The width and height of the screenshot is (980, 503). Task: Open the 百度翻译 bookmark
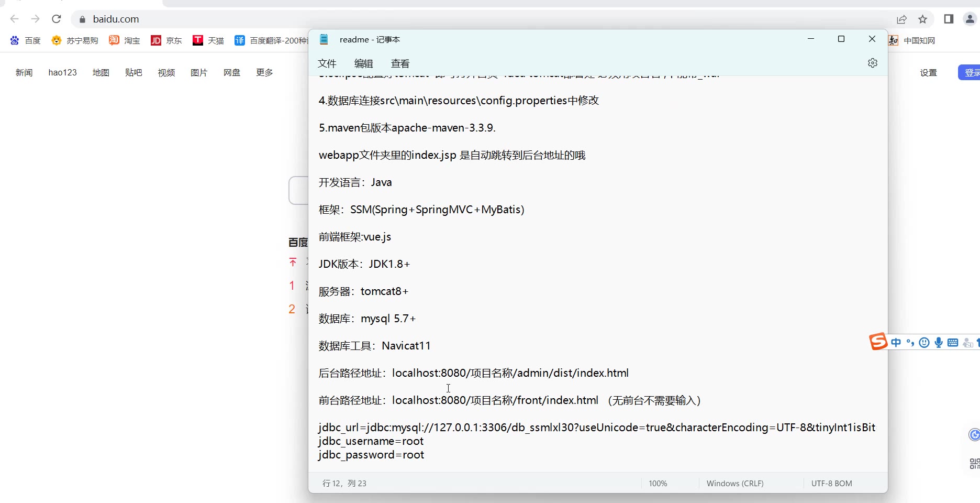click(271, 40)
